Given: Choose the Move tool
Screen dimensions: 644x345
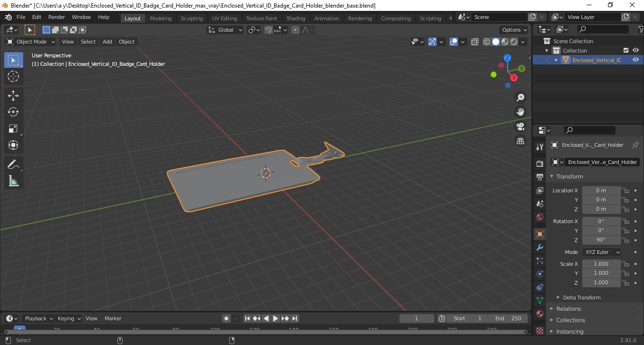Looking at the screenshot, I should [x=13, y=96].
